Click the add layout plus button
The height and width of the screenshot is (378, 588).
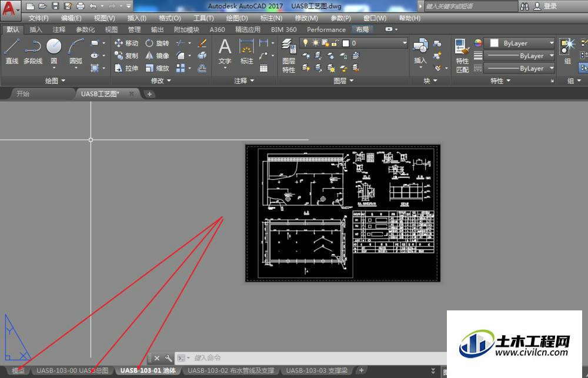(x=361, y=370)
